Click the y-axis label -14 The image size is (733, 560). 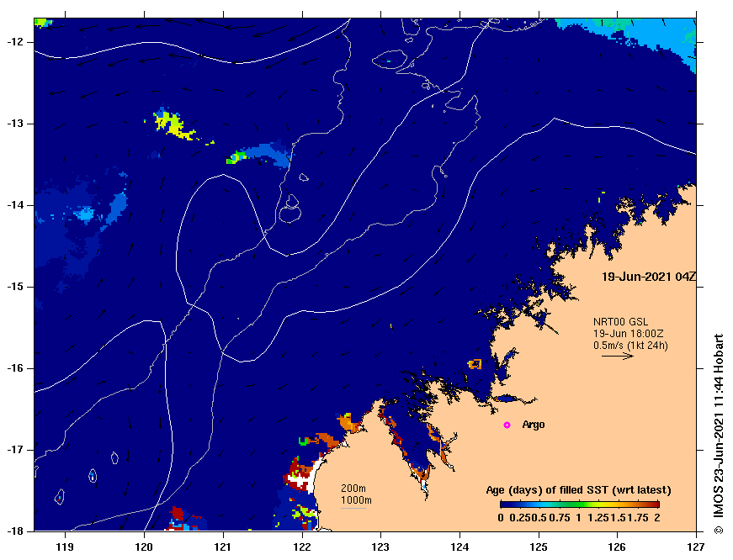[14, 205]
